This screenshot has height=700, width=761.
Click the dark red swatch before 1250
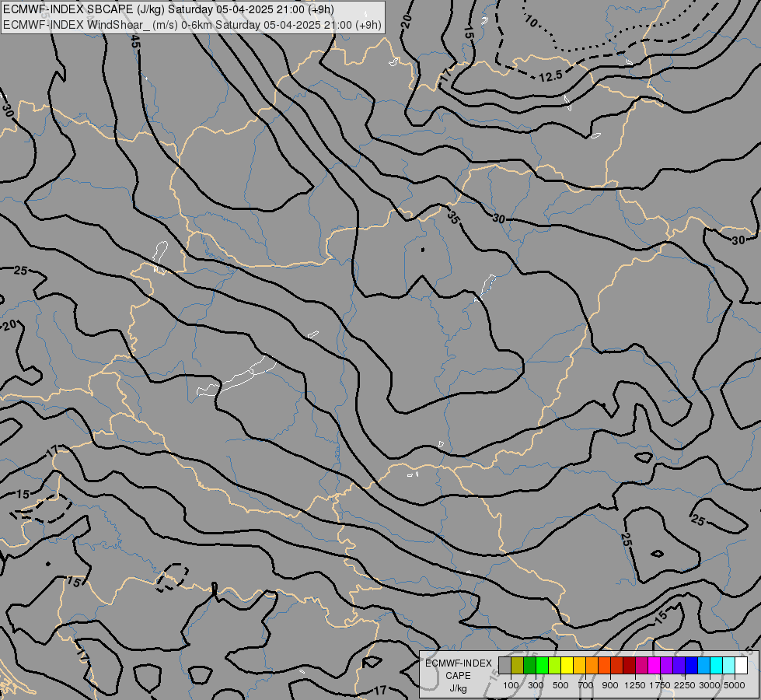[x=629, y=665]
